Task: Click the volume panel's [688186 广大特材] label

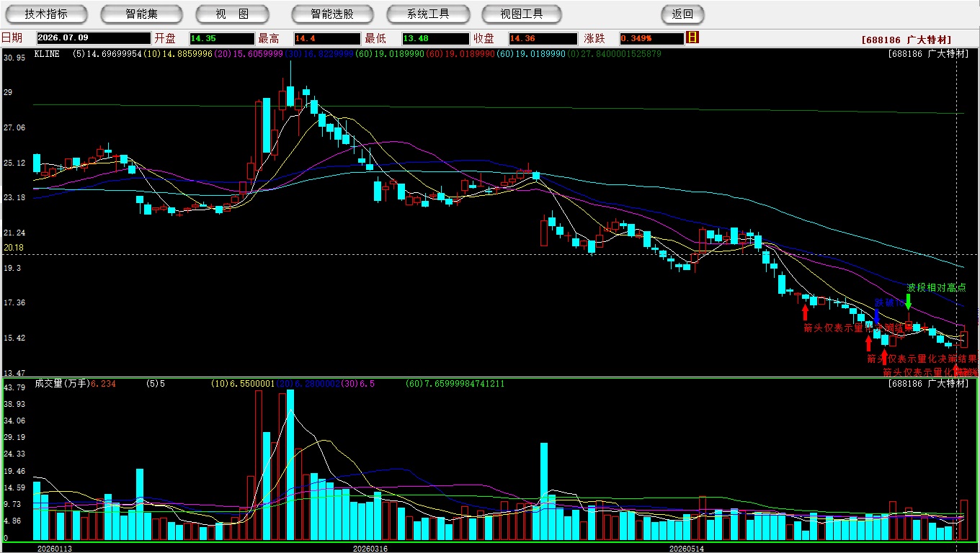Action: point(928,384)
